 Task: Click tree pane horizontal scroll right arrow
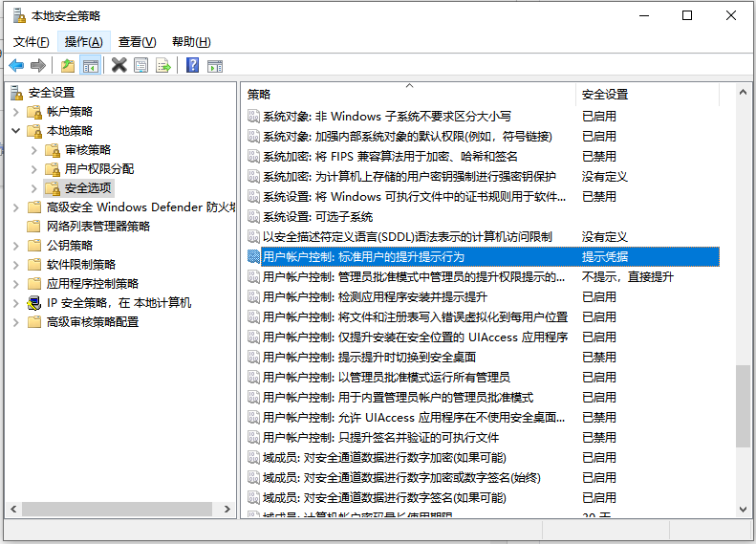227,510
